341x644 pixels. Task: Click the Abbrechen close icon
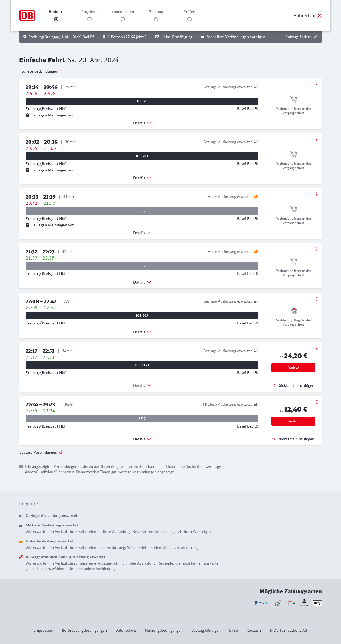pos(319,15)
